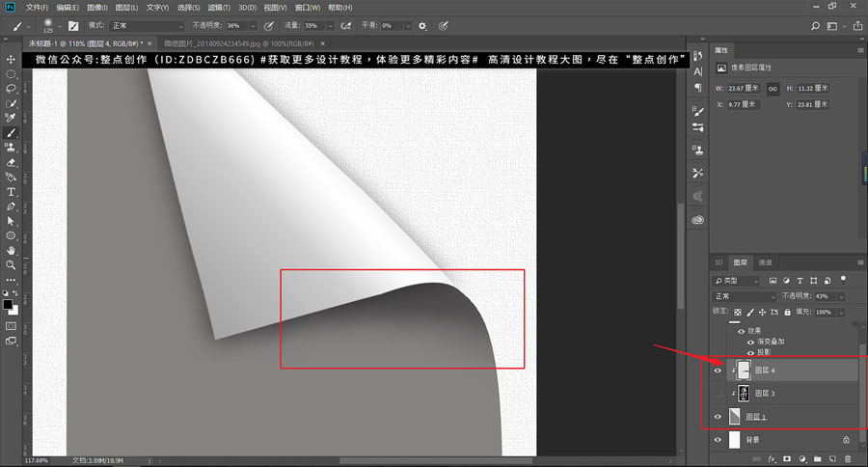868x467 pixels.
Task: Switch to the 通道 tab
Action: pyautogui.click(x=766, y=262)
